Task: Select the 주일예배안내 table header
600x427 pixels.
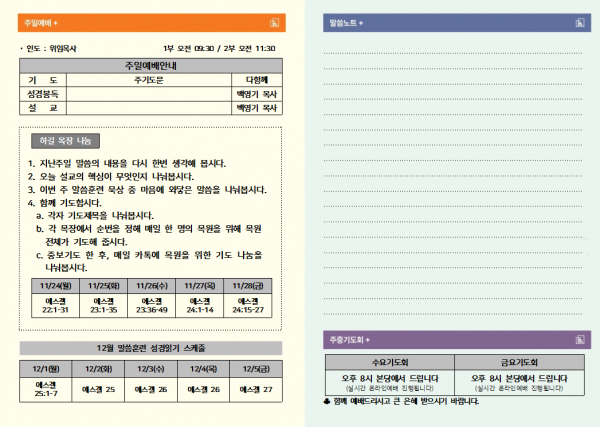Action: [x=148, y=65]
